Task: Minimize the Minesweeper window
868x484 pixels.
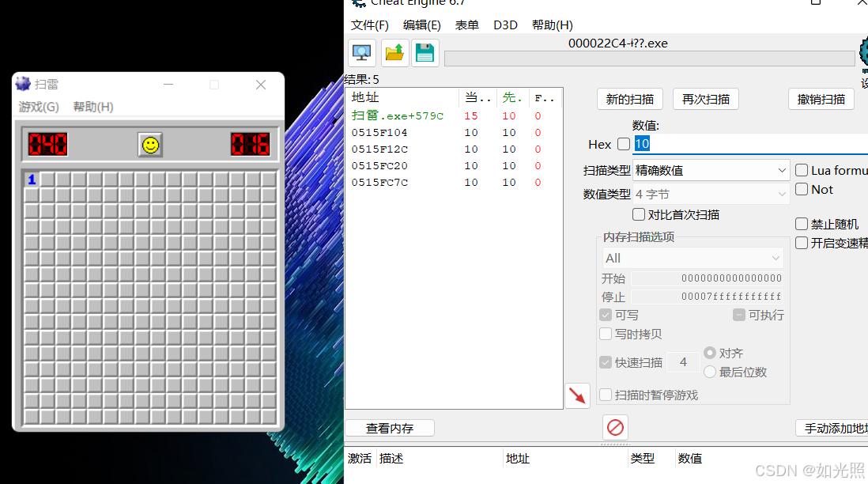Action: pyautogui.click(x=168, y=84)
